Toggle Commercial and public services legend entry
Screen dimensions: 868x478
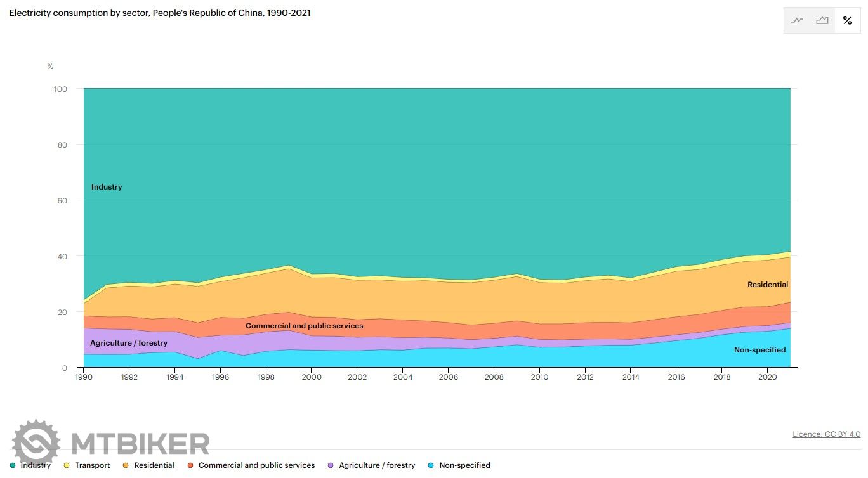256,465
